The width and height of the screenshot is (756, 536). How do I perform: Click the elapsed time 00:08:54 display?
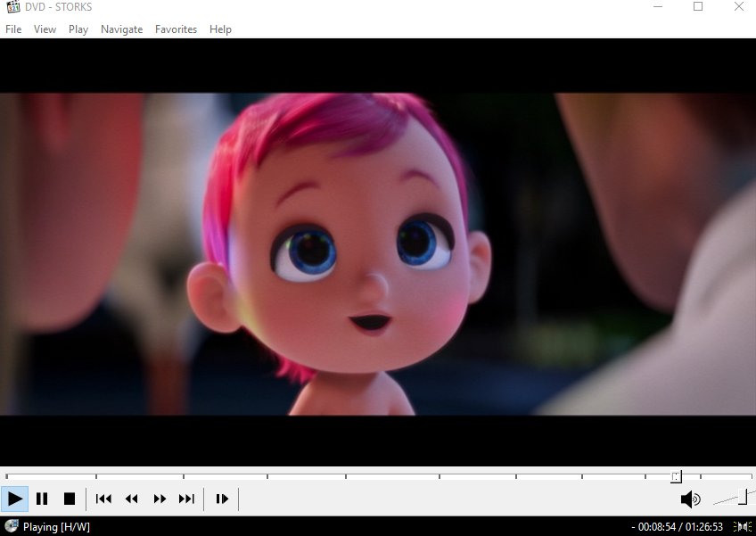(x=657, y=527)
